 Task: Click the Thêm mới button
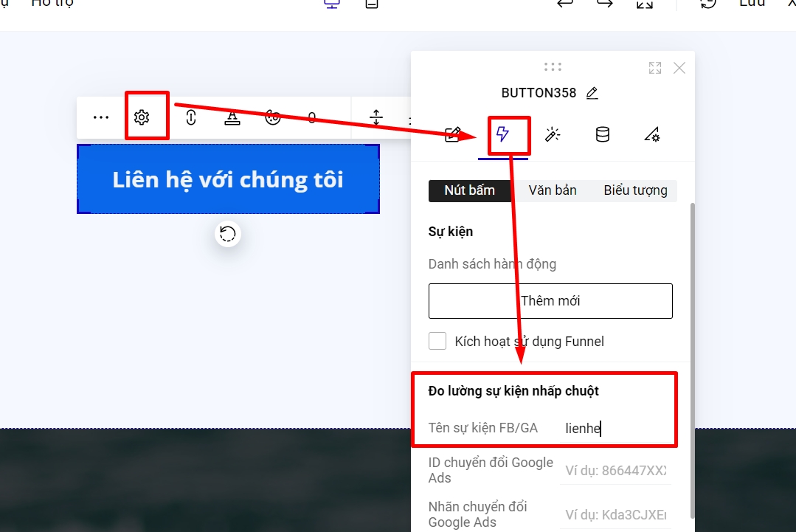point(550,301)
